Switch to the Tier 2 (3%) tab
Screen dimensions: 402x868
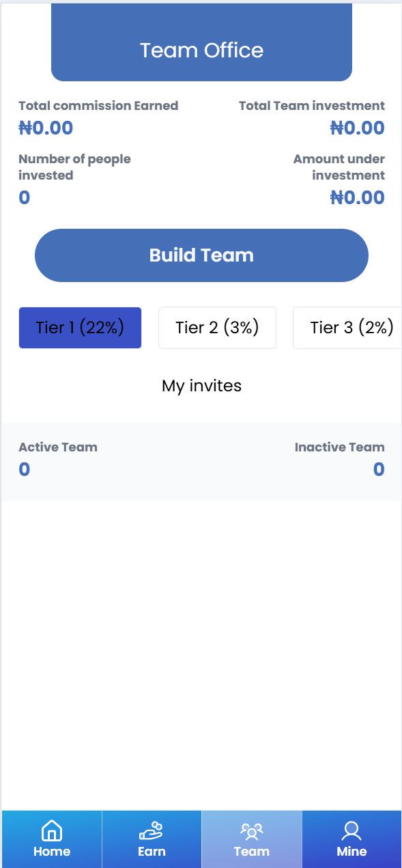coord(217,328)
